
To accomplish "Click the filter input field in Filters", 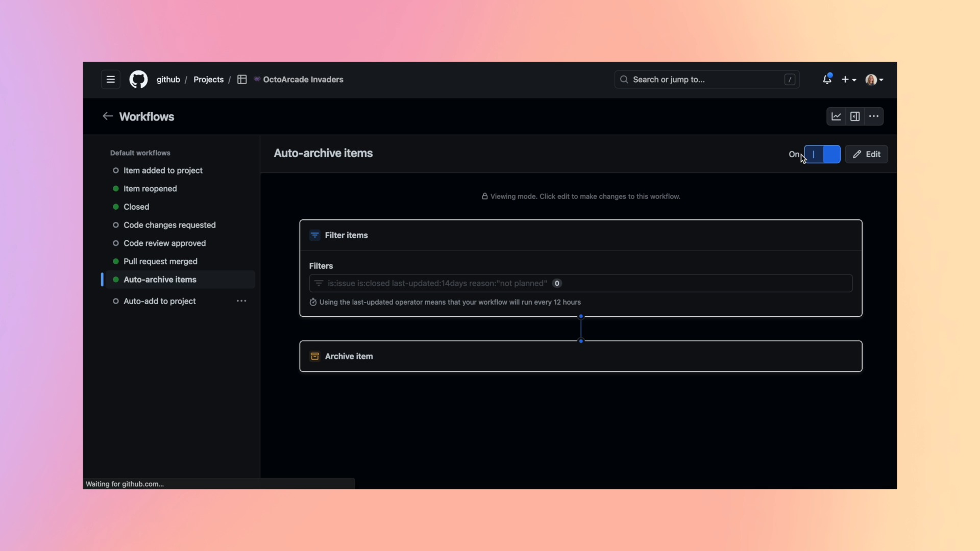I will [580, 283].
